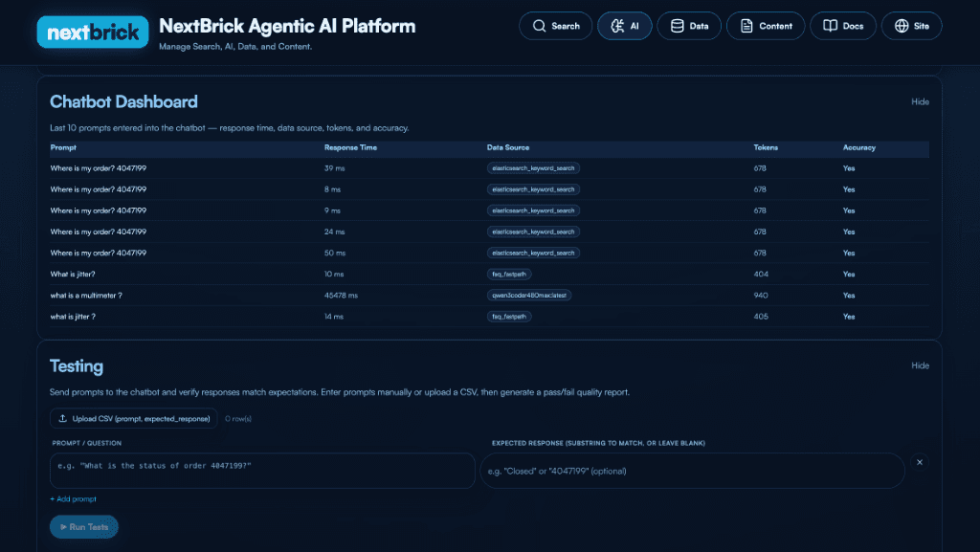Select the 'what is jitter ?' prompt with 14 ms

[73, 318]
